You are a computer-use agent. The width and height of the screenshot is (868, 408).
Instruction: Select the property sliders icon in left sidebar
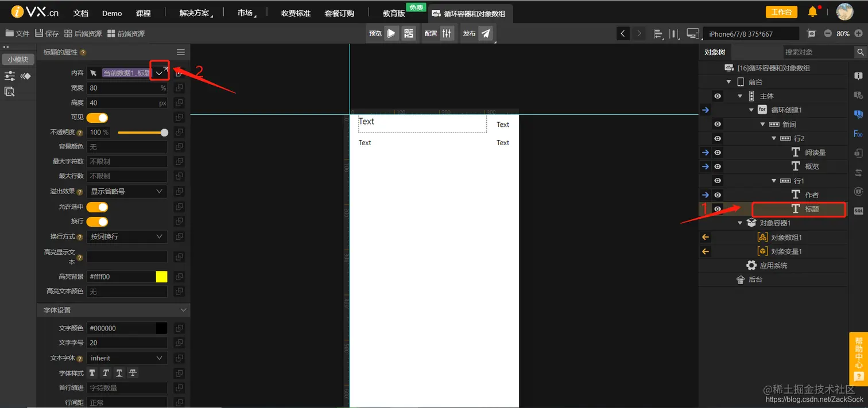10,76
